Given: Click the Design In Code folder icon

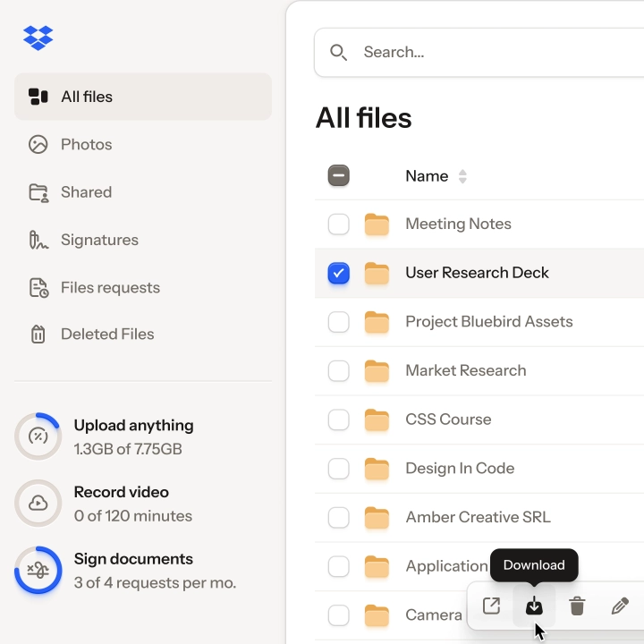Looking at the screenshot, I should 377,469.
